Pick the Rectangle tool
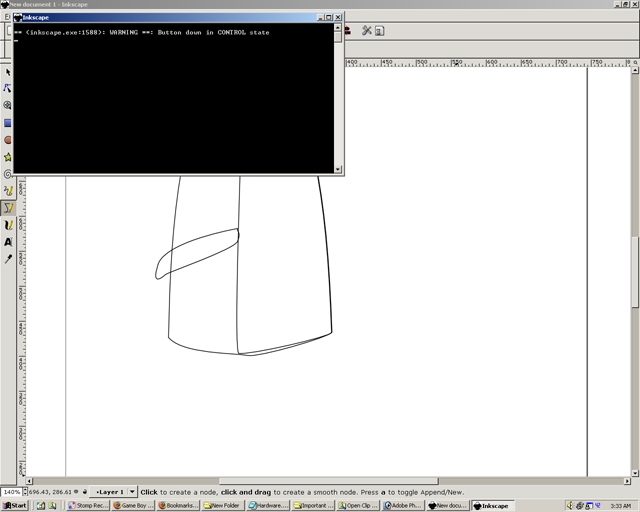 click(8, 123)
